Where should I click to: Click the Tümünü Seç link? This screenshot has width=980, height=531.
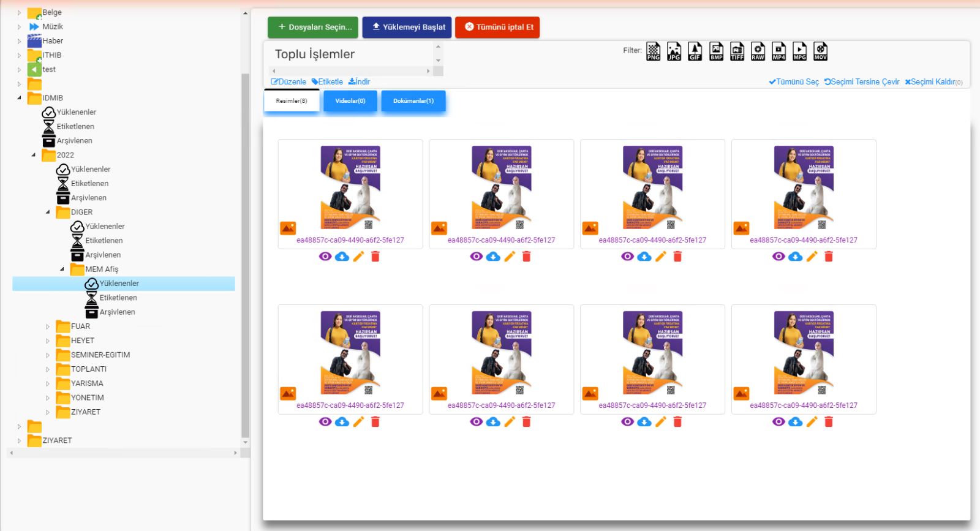[794, 82]
